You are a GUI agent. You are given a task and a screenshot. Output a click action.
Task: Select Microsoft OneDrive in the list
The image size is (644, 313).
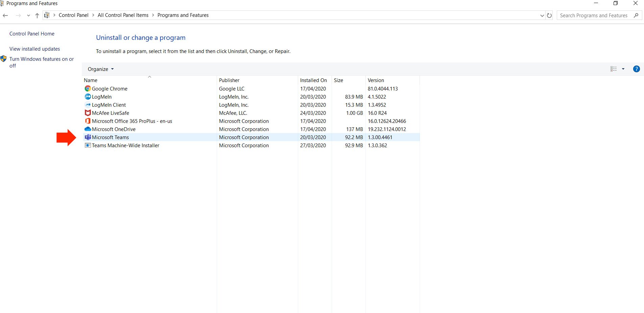tap(114, 129)
